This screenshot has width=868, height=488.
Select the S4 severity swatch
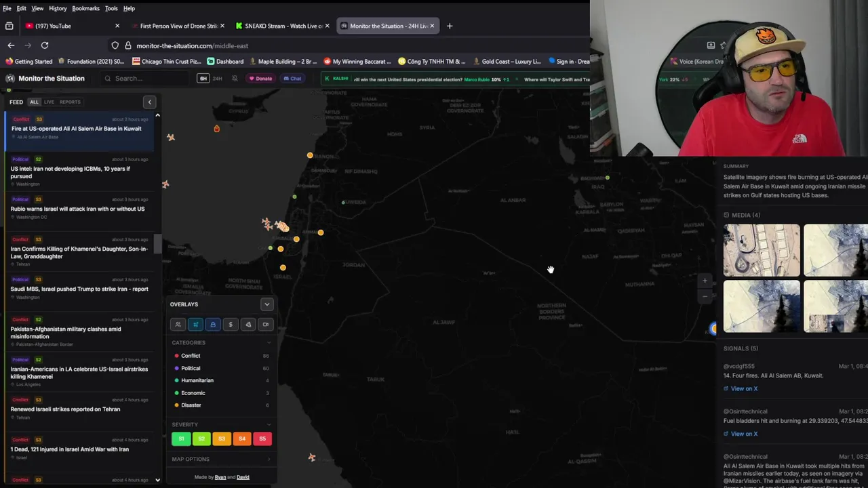point(242,439)
